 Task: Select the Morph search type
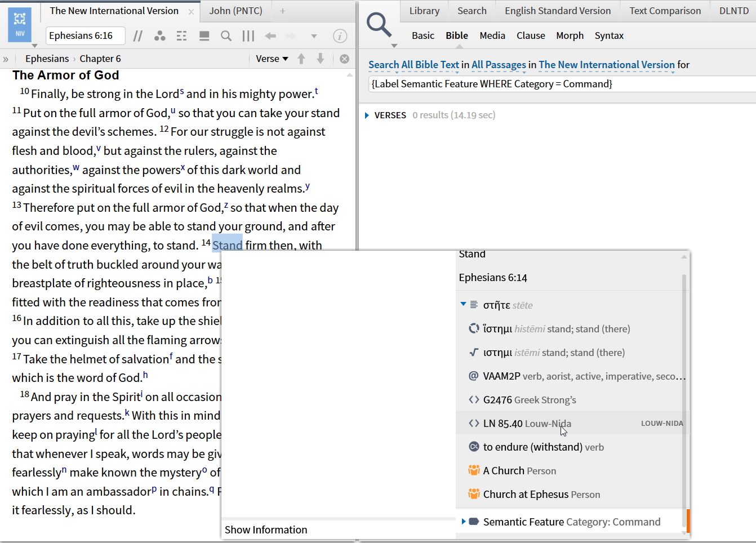pos(570,35)
